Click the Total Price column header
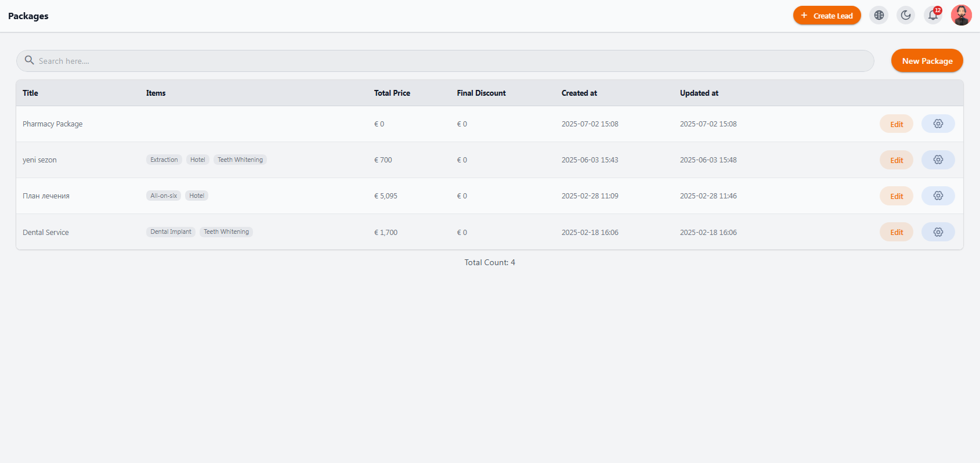Viewport: 980px width, 463px height. [392, 93]
